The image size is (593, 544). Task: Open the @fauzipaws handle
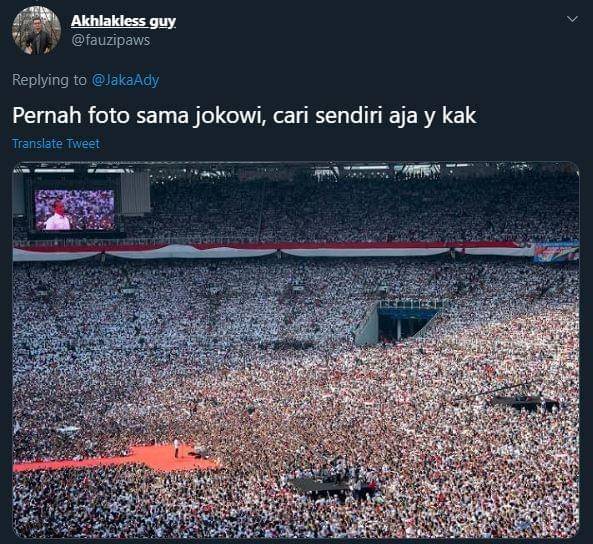point(111,40)
